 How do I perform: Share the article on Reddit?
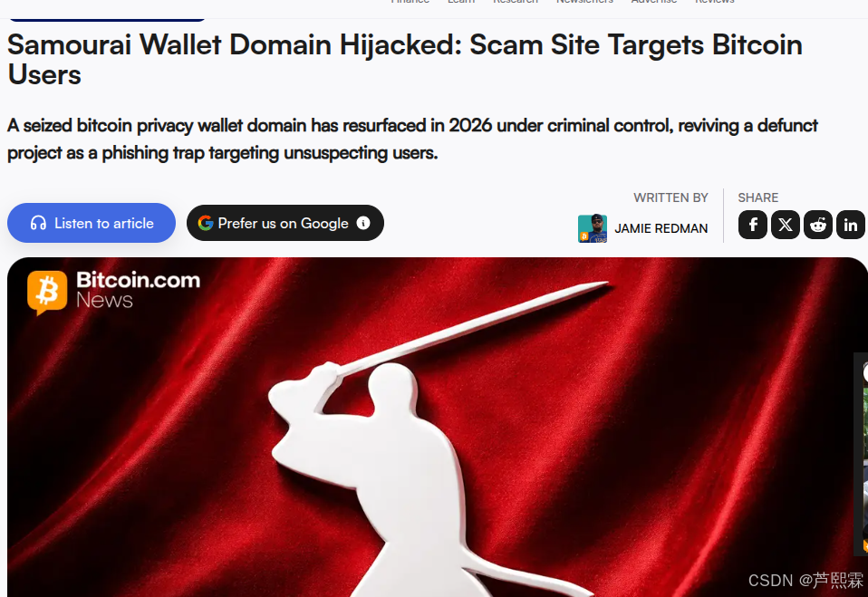[x=818, y=225]
